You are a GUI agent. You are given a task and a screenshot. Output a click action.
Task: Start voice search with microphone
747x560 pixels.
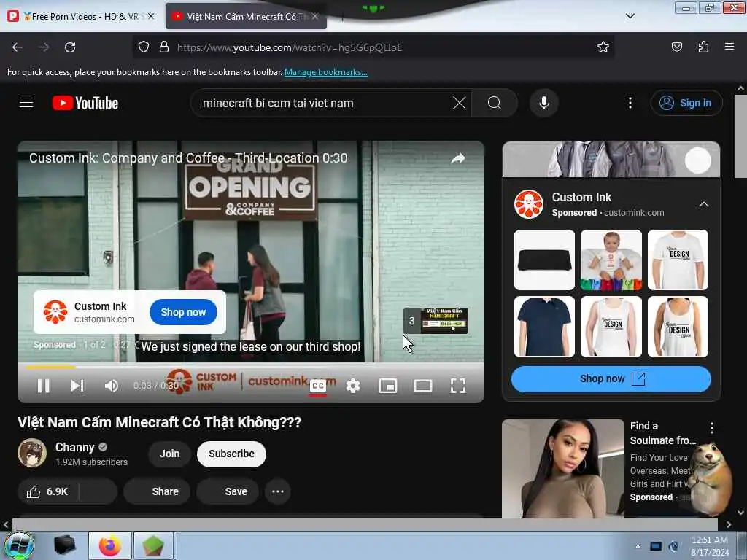point(543,103)
